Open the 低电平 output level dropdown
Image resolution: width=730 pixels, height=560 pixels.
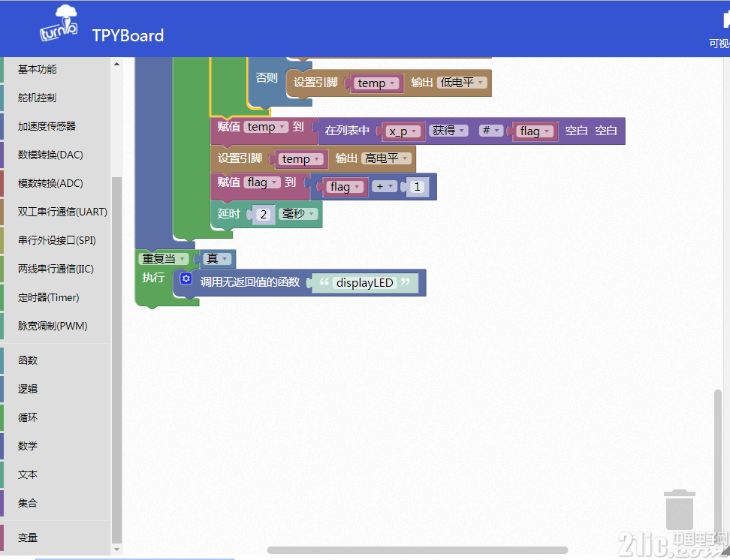click(463, 83)
